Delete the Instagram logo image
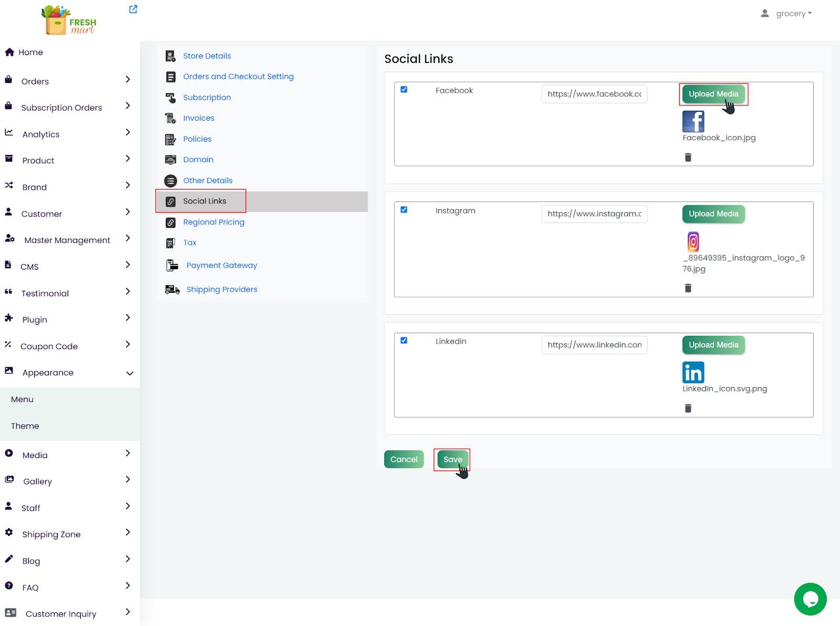This screenshot has width=840, height=626. (688, 288)
